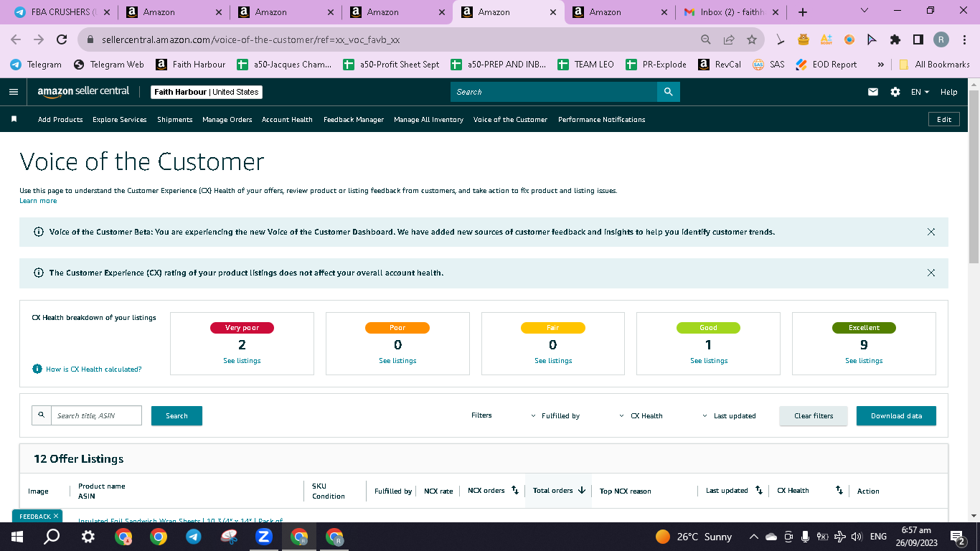Click the Amazon Seller Central logo
Screen dimensions: 980x551
click(84, 91)
